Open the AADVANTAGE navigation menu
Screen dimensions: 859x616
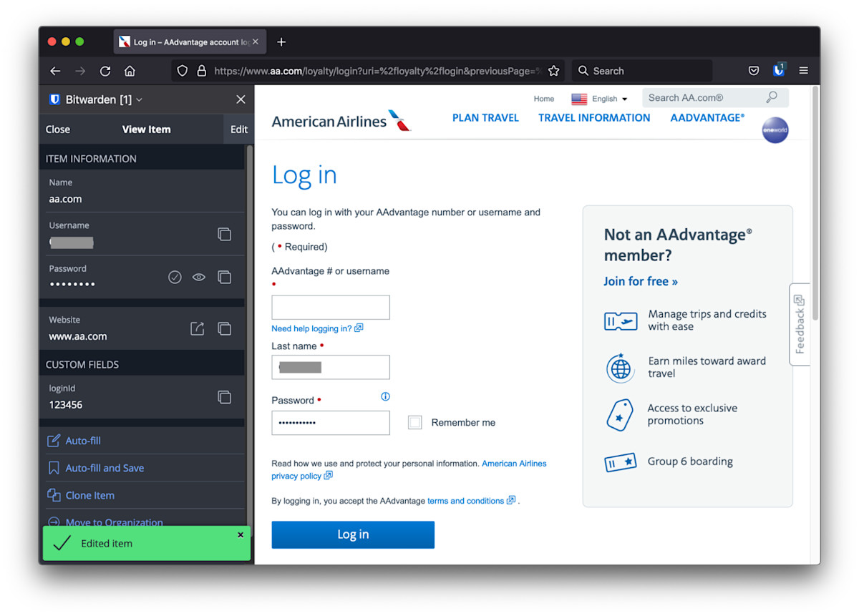tap(707, 118)
